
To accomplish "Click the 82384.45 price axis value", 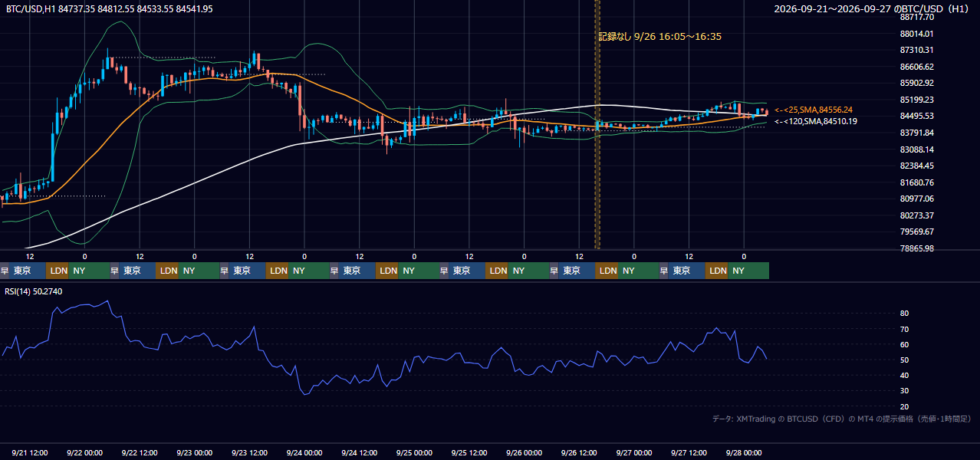I will [916, 166].
